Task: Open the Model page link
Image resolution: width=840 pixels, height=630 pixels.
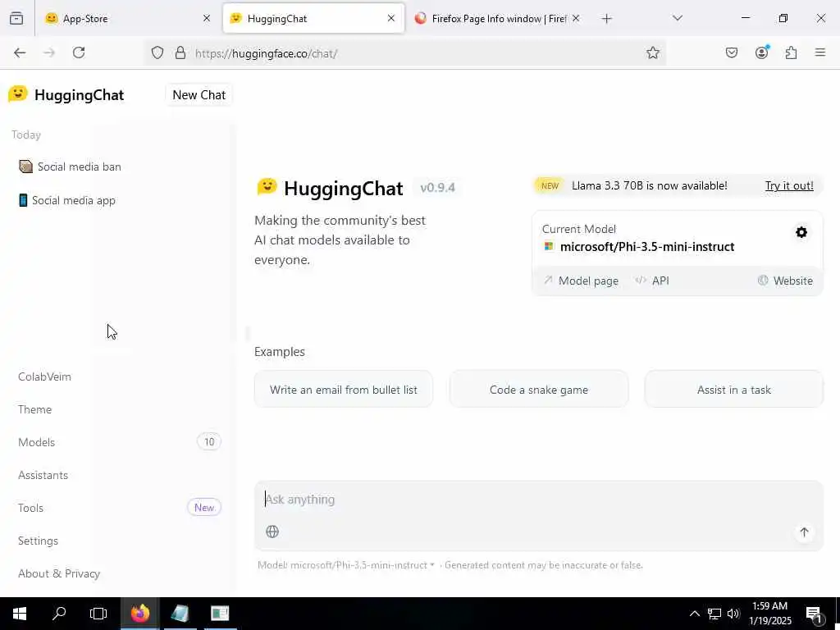Action: click(582, 281)
